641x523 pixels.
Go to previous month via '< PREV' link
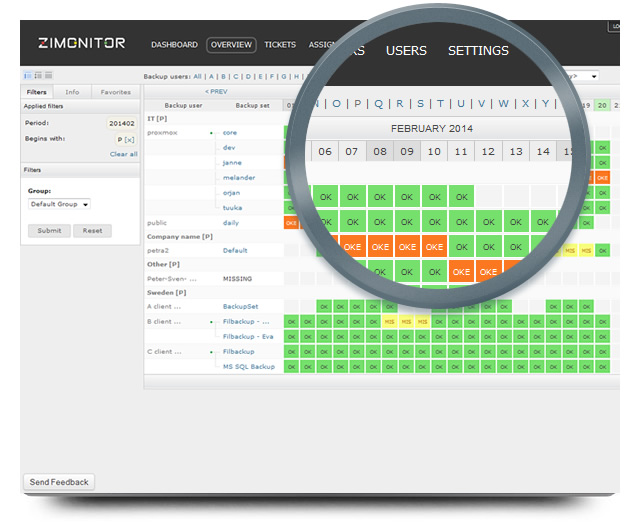click(x=215, y=91)
